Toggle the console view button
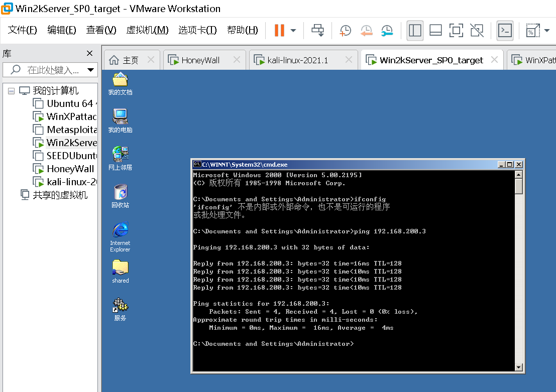Image resolution: width=556 pixels, height=392 pixels. pos(505,31)
